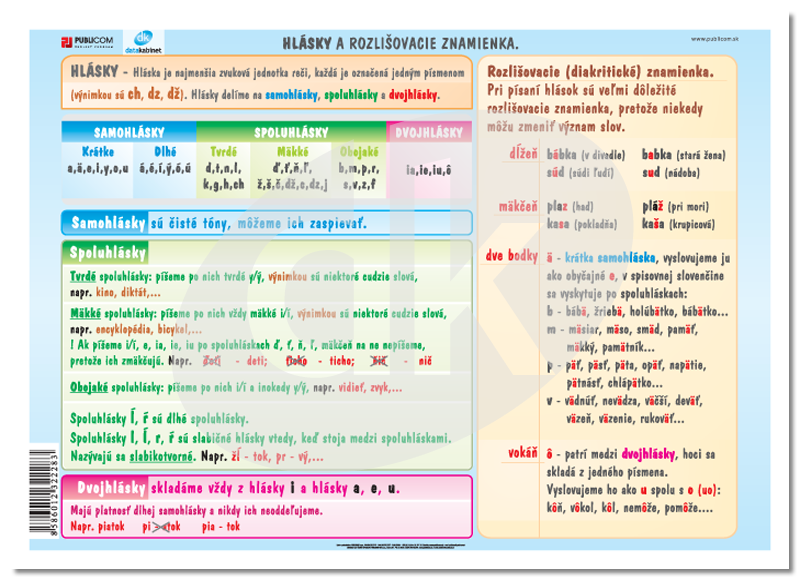Click the line "pätnásť, chlápätko..."
This screenshot has width=800, height=580.
615,383
